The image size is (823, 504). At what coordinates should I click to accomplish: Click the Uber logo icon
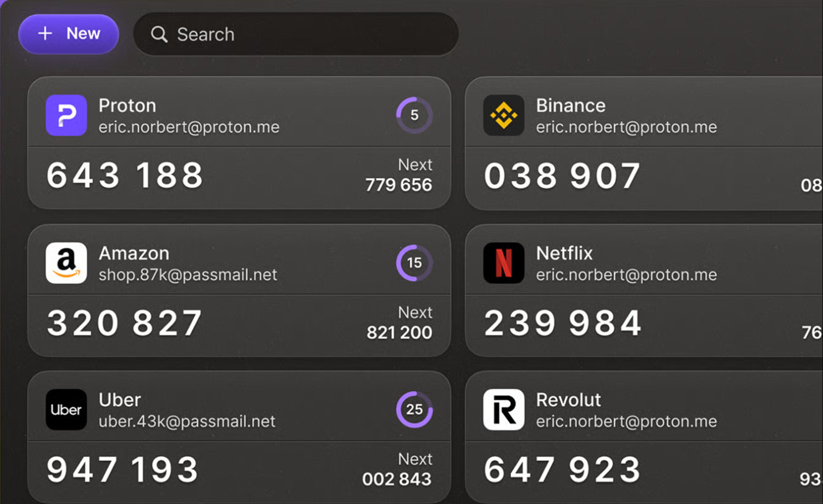pos(66,409)
